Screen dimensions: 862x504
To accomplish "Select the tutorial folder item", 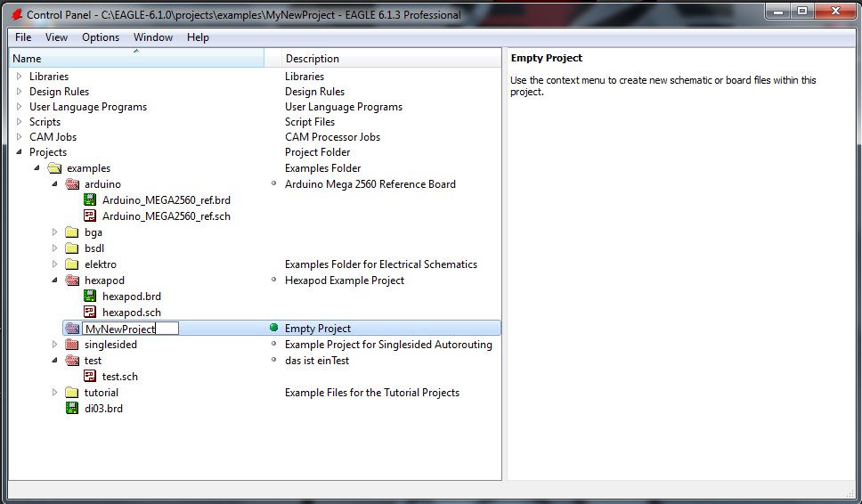I will click(102, 393).
